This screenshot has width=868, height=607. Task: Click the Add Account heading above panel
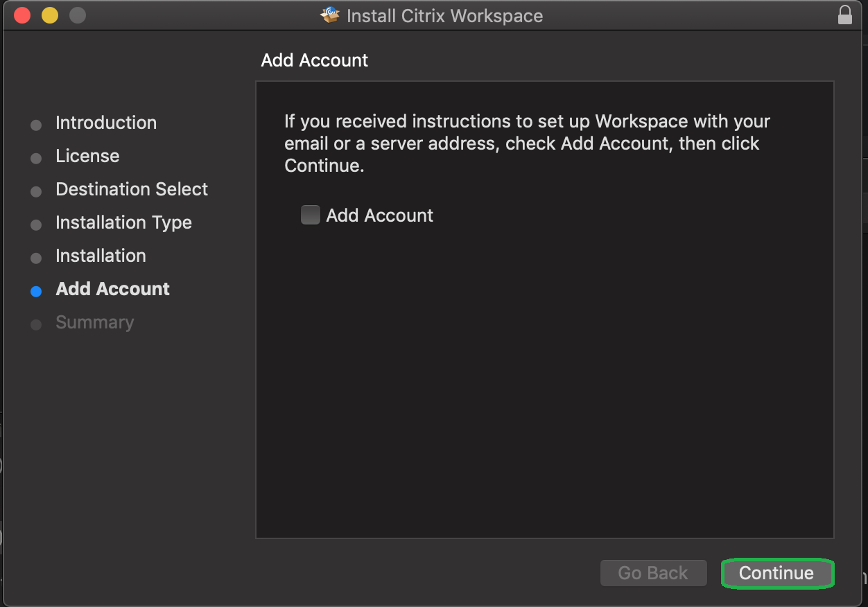pyautogui.click(x=315, y=60)
